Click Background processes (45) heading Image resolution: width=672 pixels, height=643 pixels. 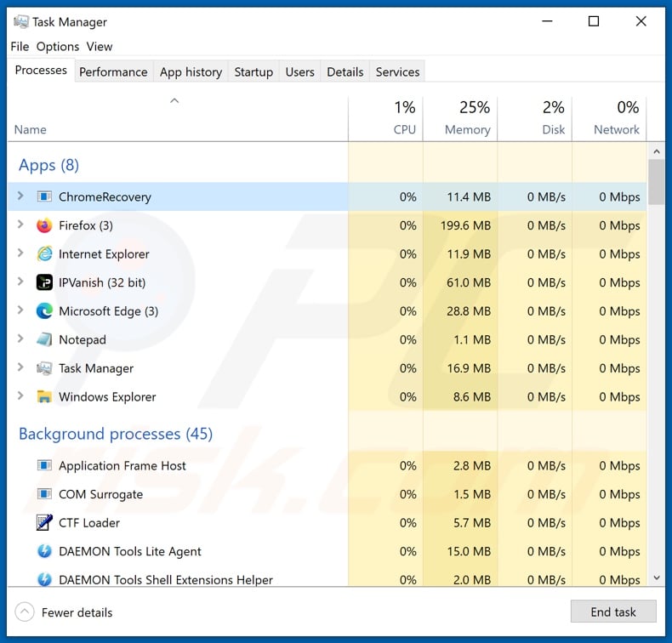coord(116,434)
